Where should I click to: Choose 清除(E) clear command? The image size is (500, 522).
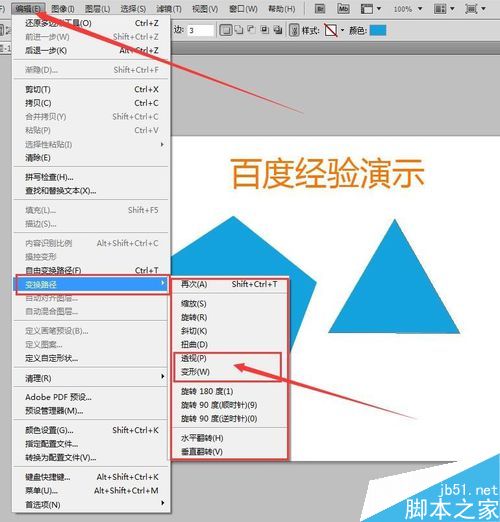(x=92, y=157)
